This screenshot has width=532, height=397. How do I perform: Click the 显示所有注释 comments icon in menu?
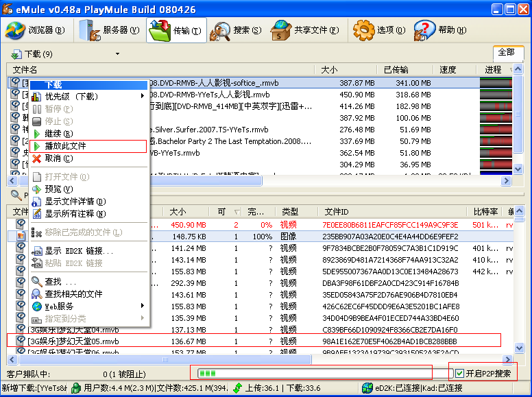pos(36,214)
